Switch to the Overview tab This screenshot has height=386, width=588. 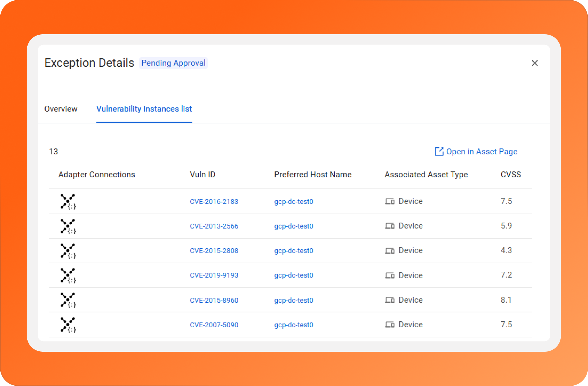(61, 109)
